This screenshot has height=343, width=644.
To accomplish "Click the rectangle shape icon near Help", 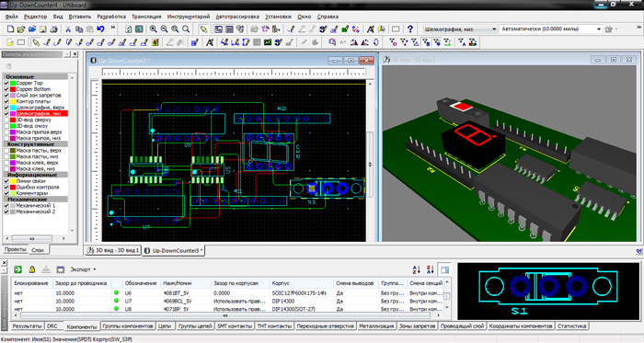I will [x=396, y=29].
